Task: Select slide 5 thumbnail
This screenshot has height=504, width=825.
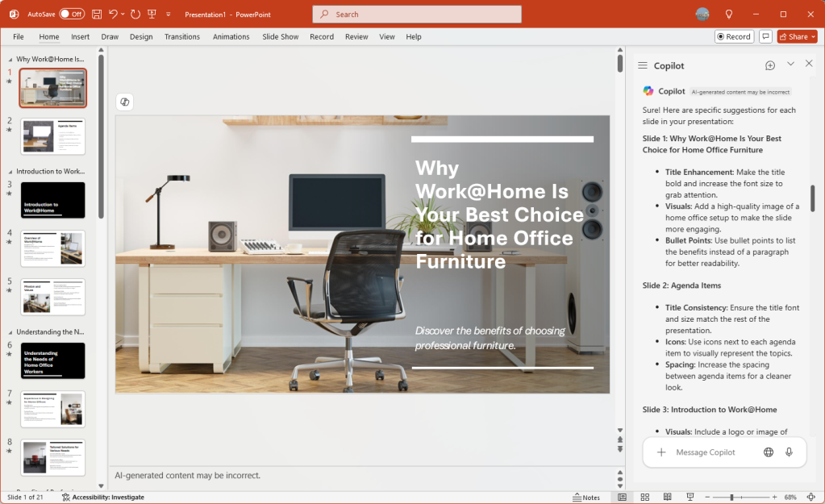Action: tap(52, 297)
